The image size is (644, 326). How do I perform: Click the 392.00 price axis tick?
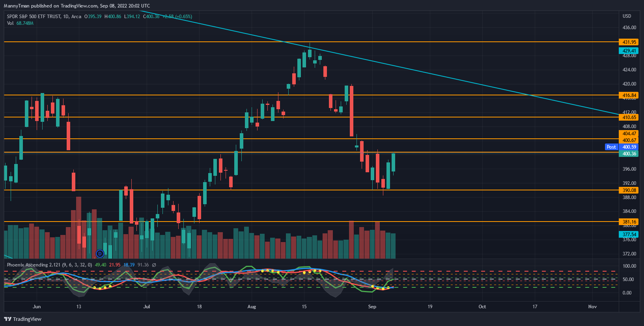[629, 183]
